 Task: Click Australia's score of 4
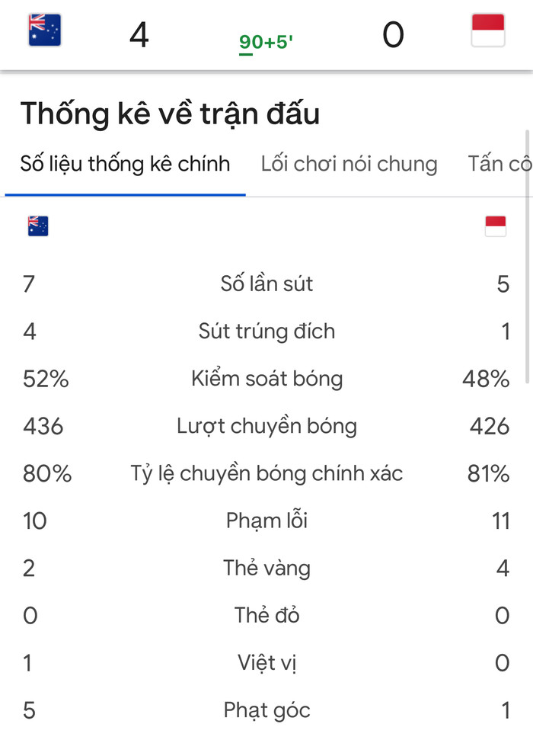pyautogui.click(x=138, y=32)
